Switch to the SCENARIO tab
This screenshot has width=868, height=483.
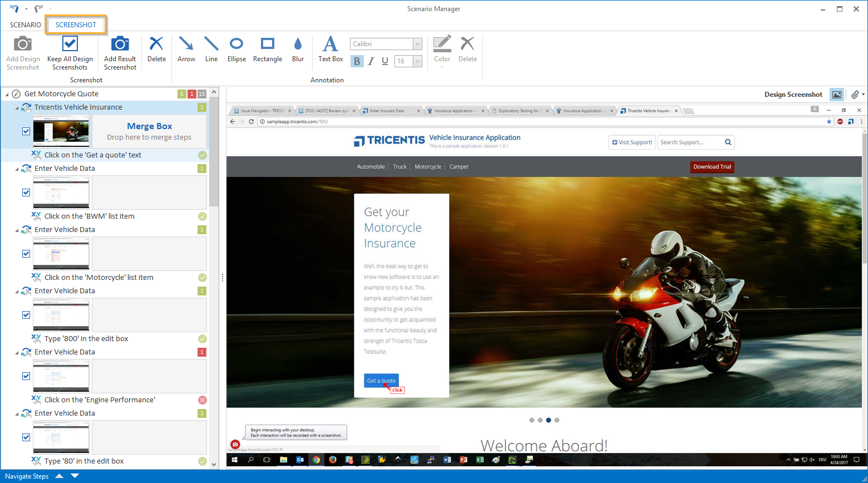click(x=25, y=25)
